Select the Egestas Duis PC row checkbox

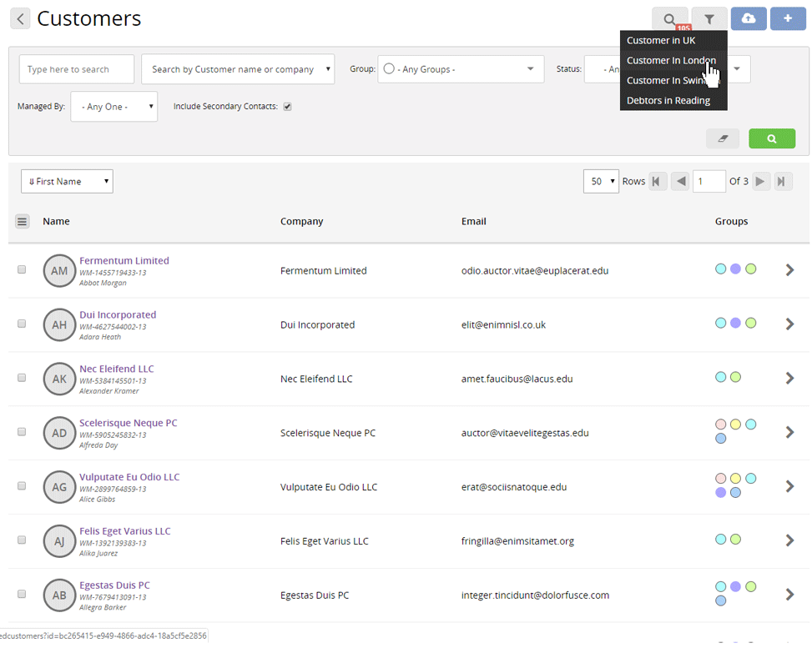tap(22, 594)
